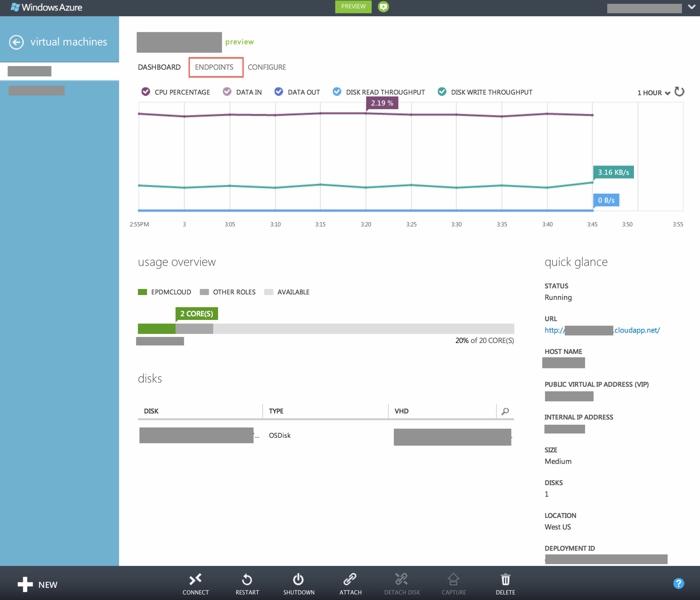This screenshot has height=600, width=700.
Task: Click the 3:20 time axis label
Action: [x=366, y=225]
